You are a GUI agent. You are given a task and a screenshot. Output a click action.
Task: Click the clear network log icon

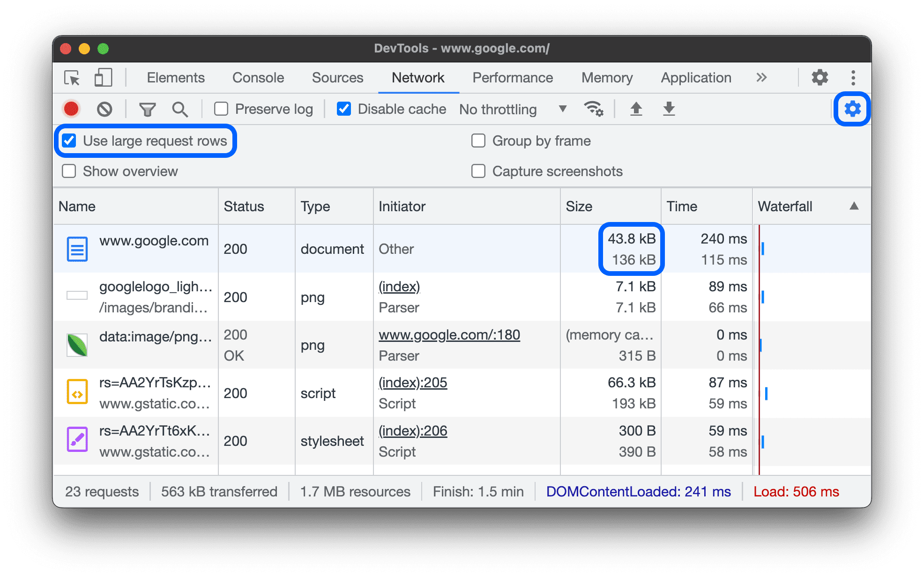pyautogui.click(x=104, y=108)
